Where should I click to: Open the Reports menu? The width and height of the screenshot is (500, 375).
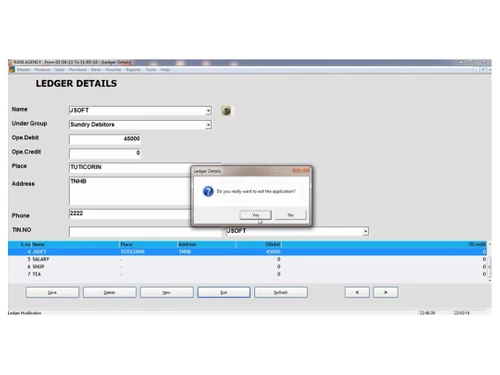[x=133, y=70]
